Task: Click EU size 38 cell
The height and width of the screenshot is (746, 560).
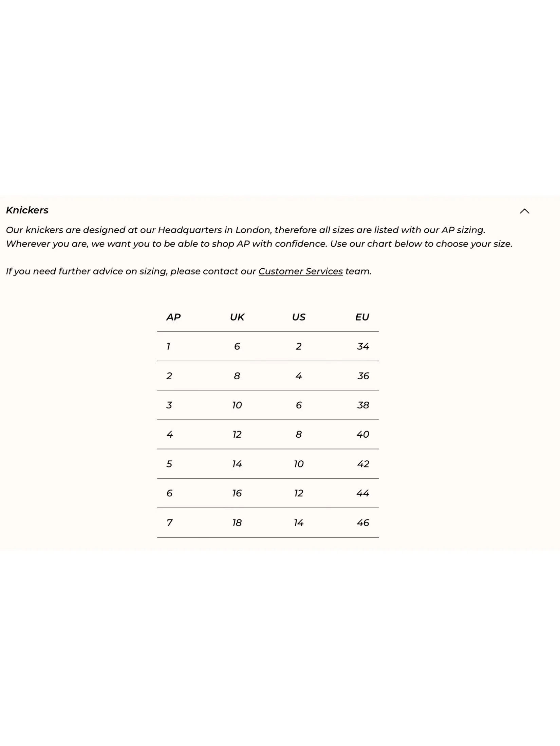Action: coord(363,405)
